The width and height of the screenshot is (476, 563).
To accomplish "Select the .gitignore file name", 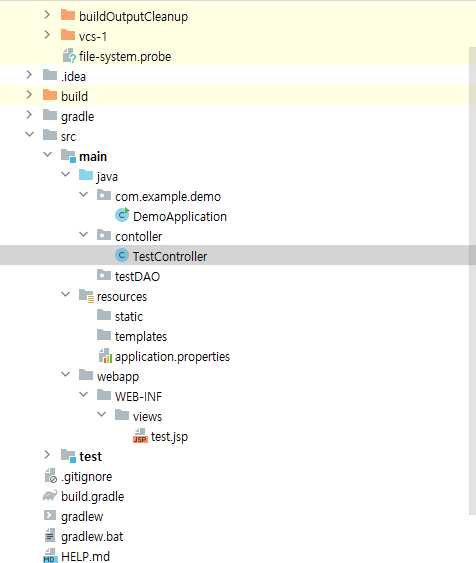I will [x=87, y=477].
